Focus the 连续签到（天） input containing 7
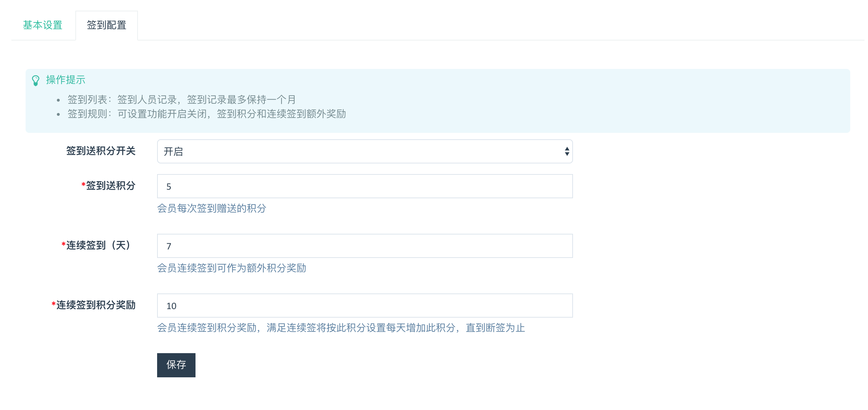868x410 pixels. 365,246
